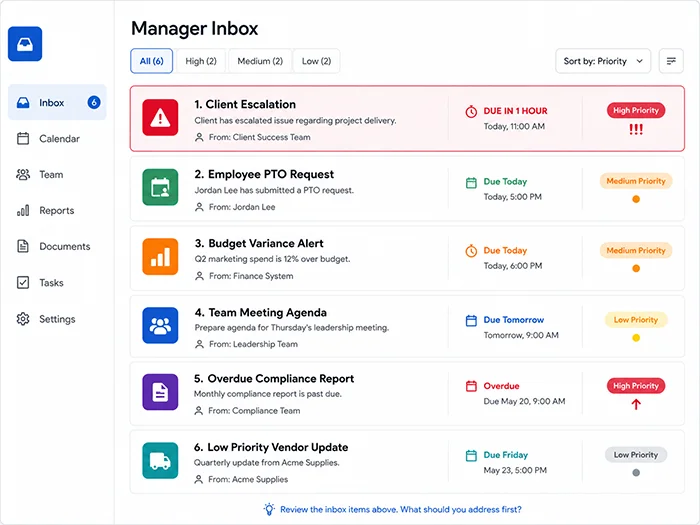Open the 3. Budget Variance Alert title
Screen dimensions: 700x525
[x=259, y=243]
